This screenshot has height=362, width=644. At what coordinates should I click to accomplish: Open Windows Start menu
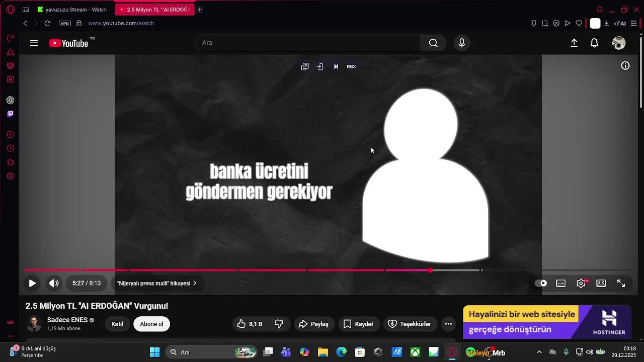[154, 352]
